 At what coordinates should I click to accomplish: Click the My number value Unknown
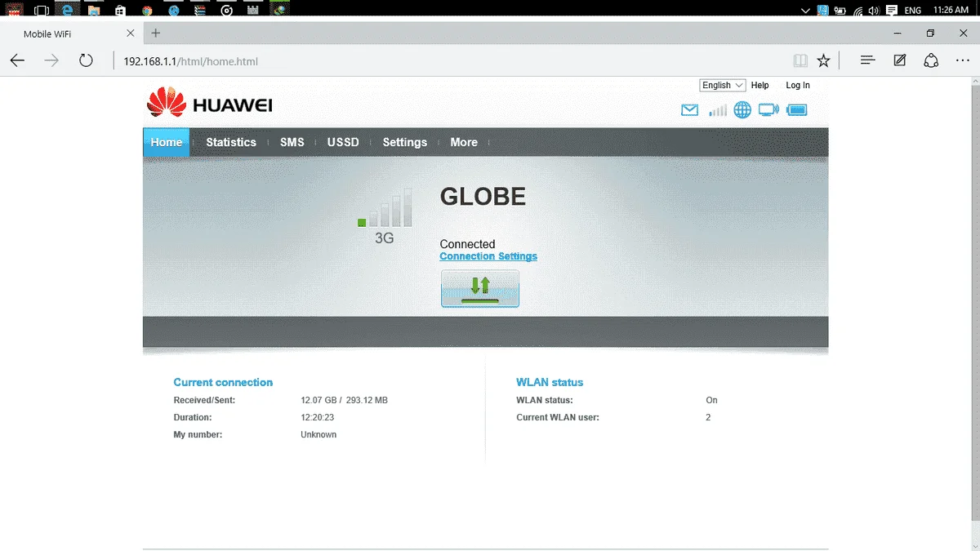318,434
